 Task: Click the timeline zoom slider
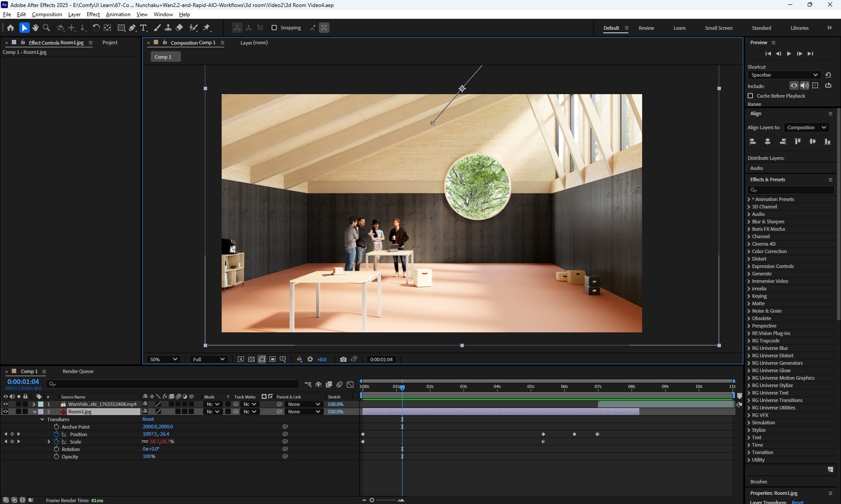(x=372, y=500)
